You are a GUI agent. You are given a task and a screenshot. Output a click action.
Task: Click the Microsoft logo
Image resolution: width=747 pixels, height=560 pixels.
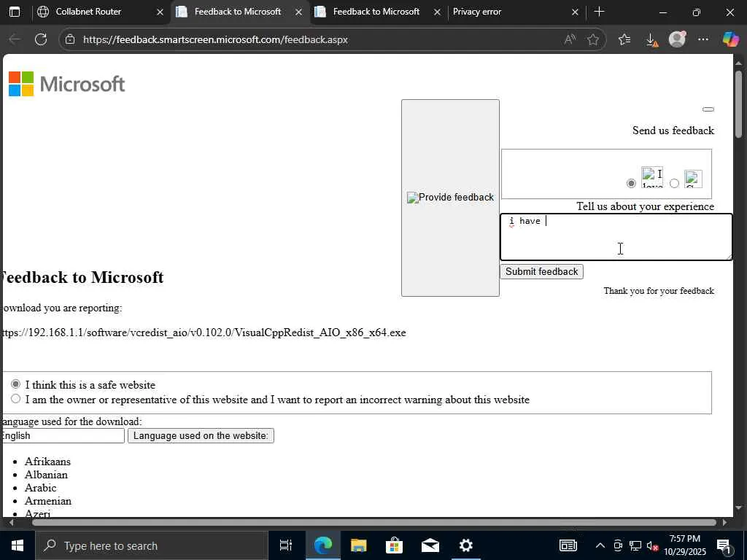tap(66, 84)
